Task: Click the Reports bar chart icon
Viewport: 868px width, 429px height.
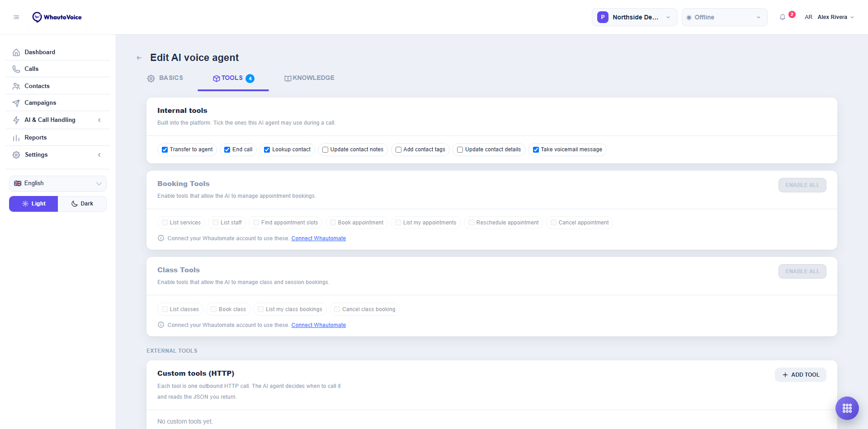Action: click(x=16, y=138)
